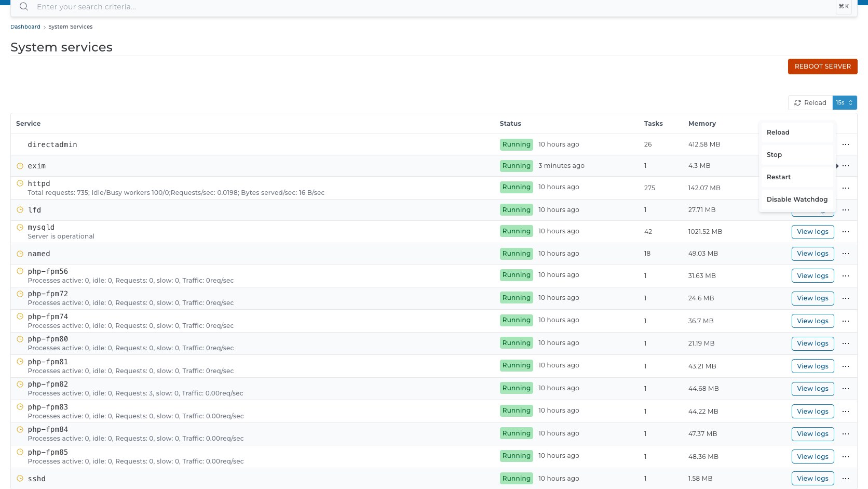Image resolution: width=868 pixels, height=489 pixels.
Task: Click the watchdog clock icon beside httpd
Action: [x=20, y=183]
